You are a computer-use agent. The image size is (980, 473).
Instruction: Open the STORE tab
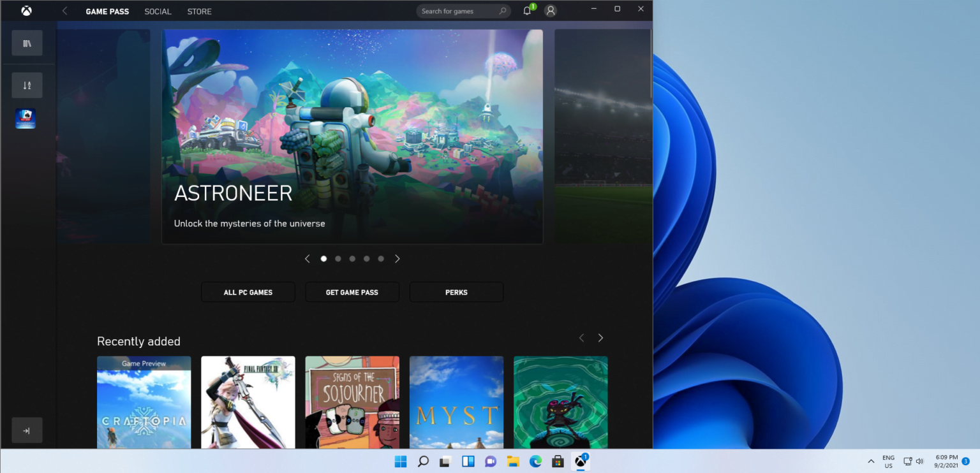(199, 11)
